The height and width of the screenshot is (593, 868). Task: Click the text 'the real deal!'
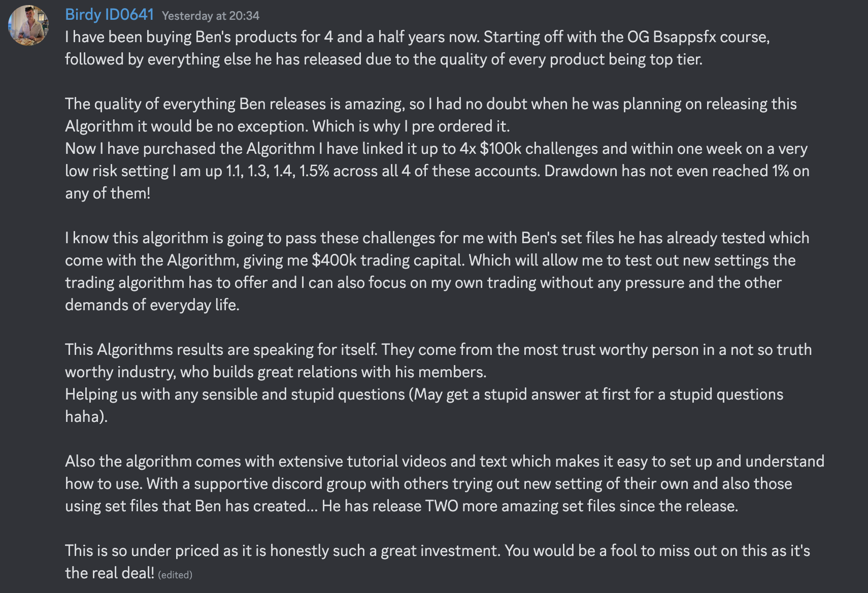[109, 573]
